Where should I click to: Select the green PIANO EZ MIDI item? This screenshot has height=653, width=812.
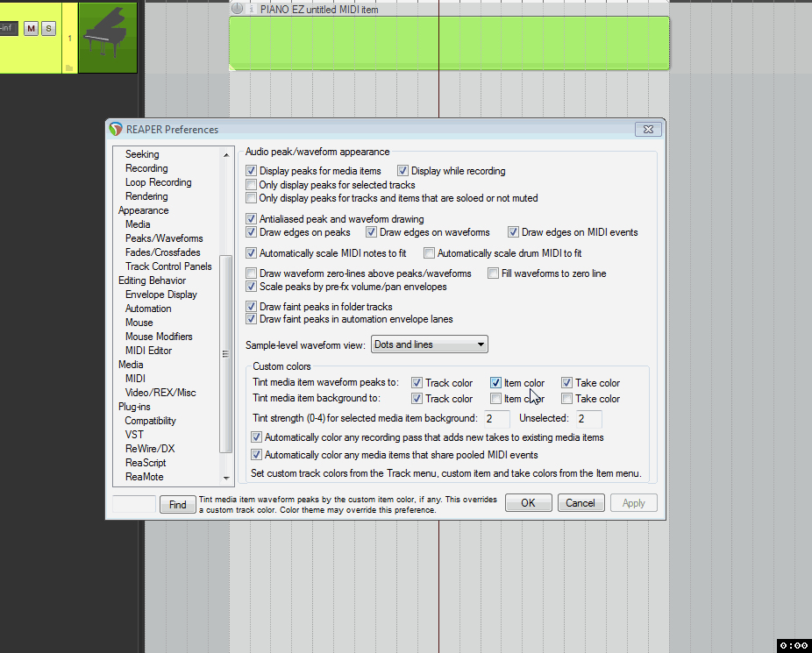[x=449, y=43]
